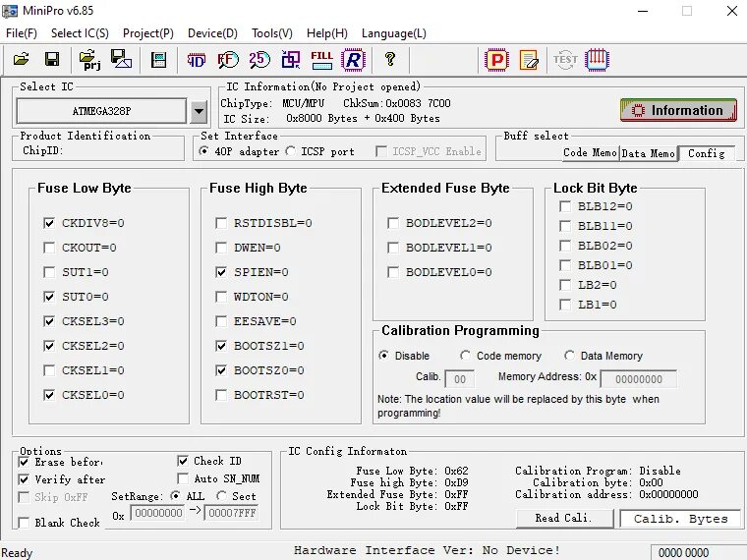Toggle the BOOTRST=0 checkbox
The image size is (747, 560).
[221, 395]
